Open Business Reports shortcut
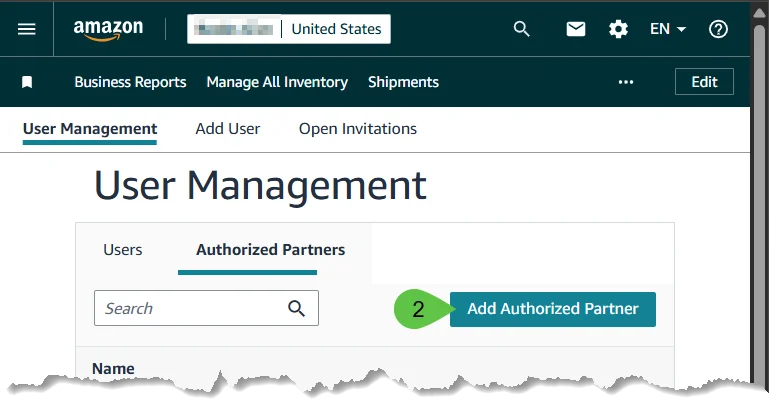The image size is (769, 400). tap(130, 82)
